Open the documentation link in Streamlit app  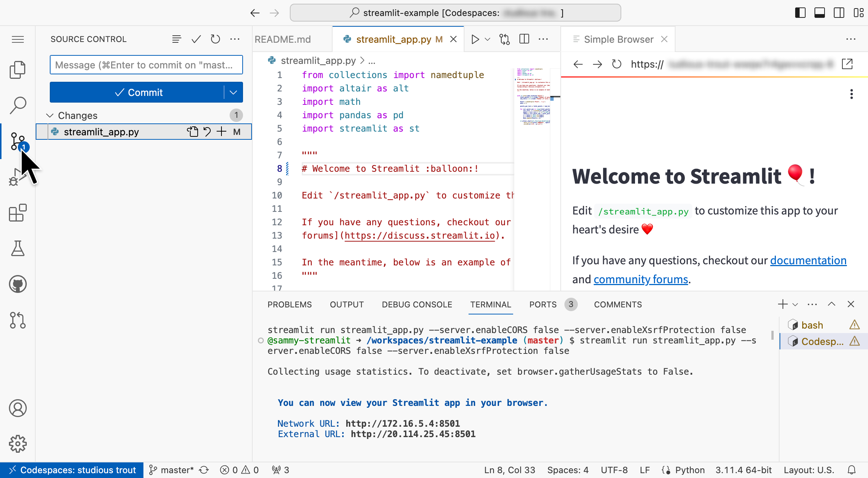click(808, 260)
